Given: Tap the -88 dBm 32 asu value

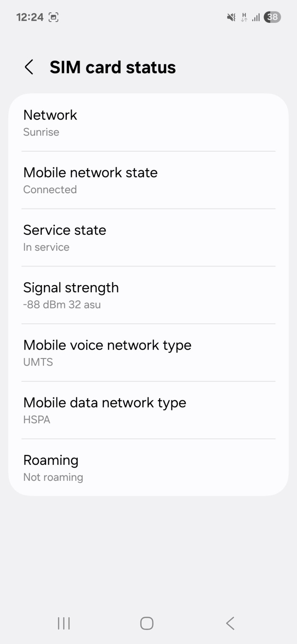Looking at the screenshot, I should click(62, 305).
